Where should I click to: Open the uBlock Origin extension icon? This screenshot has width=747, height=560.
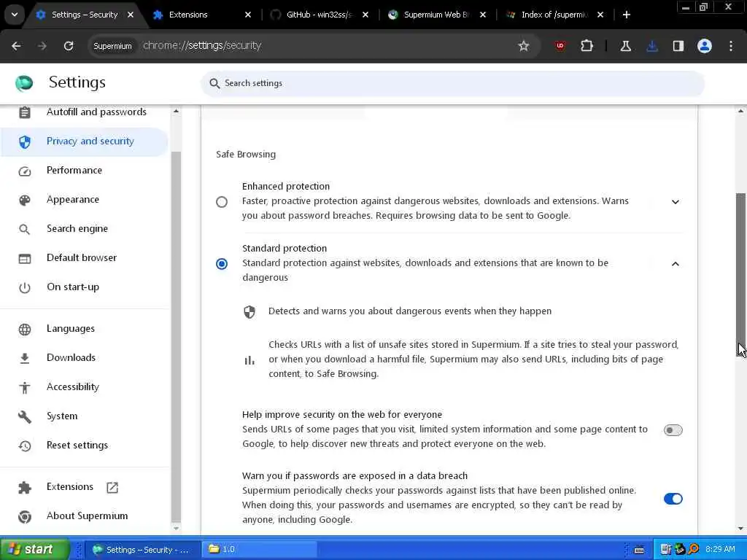[560, 46]
